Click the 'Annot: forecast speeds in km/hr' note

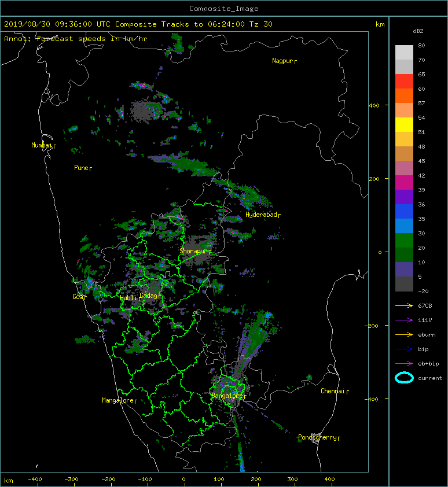[76, 39]
